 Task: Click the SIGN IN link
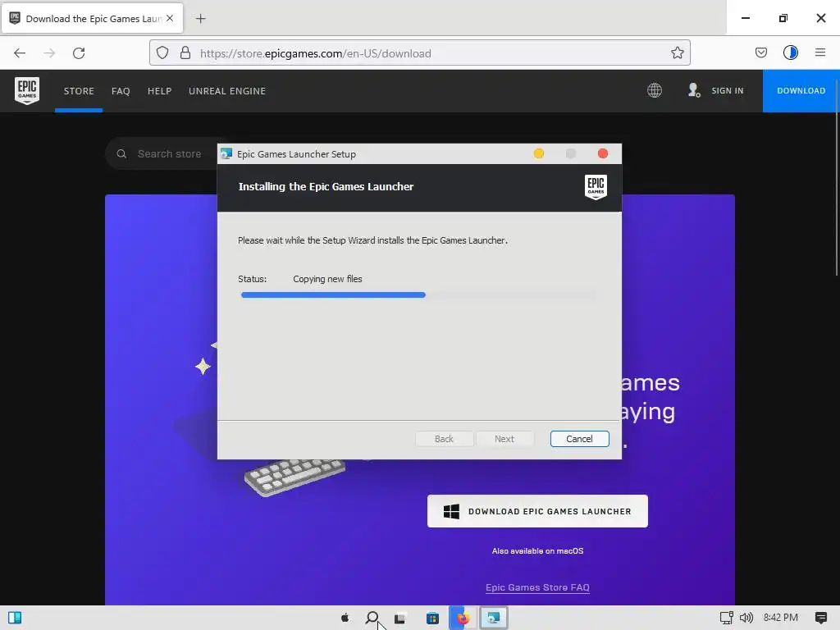click(728, 90)
